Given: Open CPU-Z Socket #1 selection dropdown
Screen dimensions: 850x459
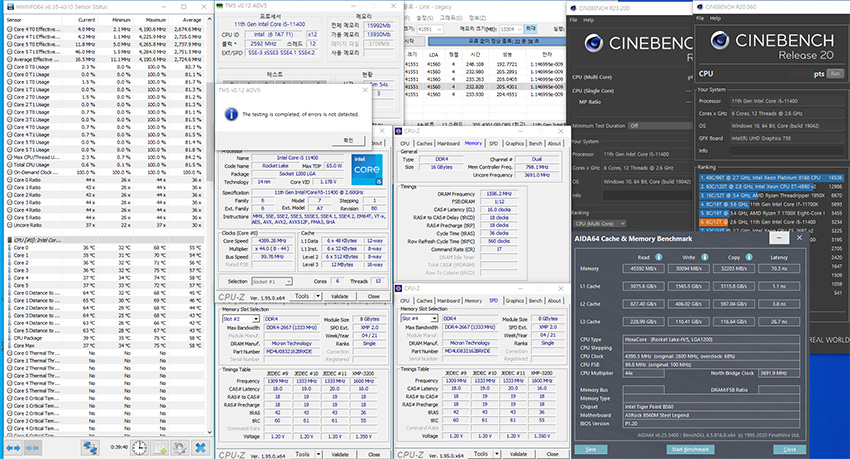Looking at the screenshot, I should tap(288, 281).
